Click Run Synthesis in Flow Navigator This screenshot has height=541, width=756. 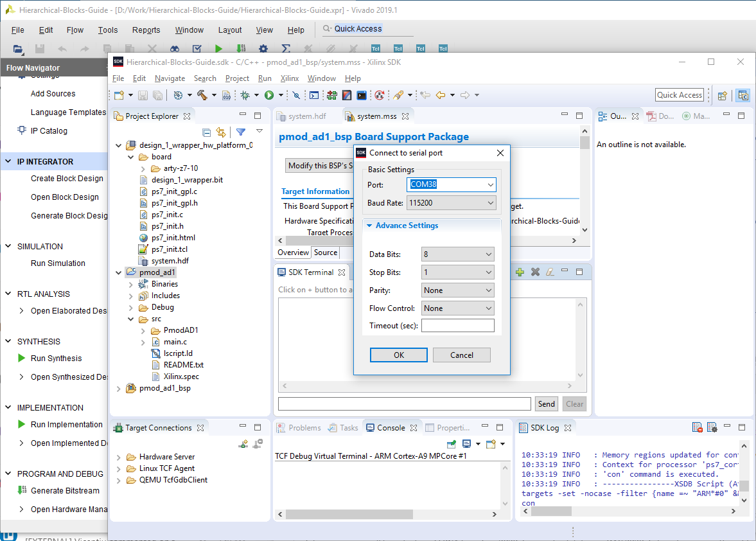[x=56, y=359]
